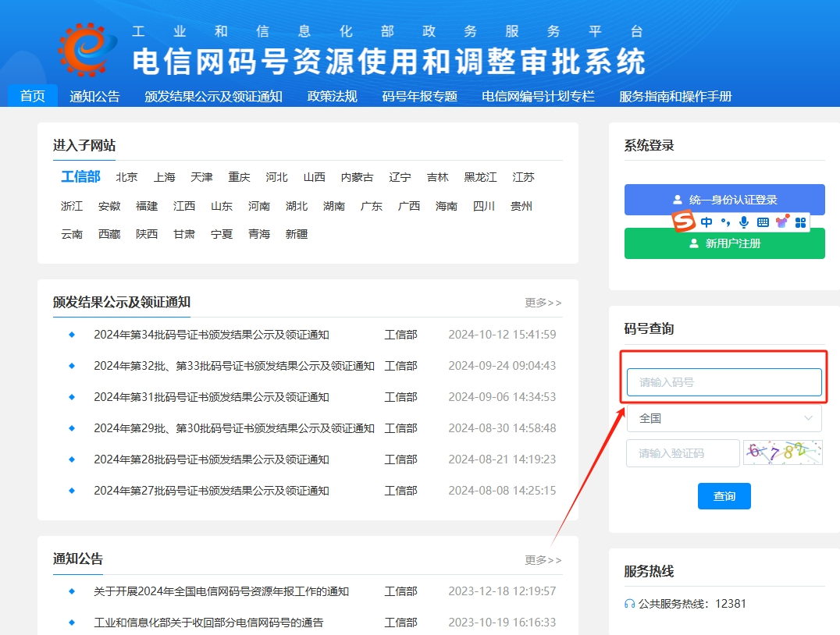Viewport: 840px width, 635px height.
Task: Open 关于开展2024年全国电信网码号资源年报工作的通知
Action: (x=221, y=591)
